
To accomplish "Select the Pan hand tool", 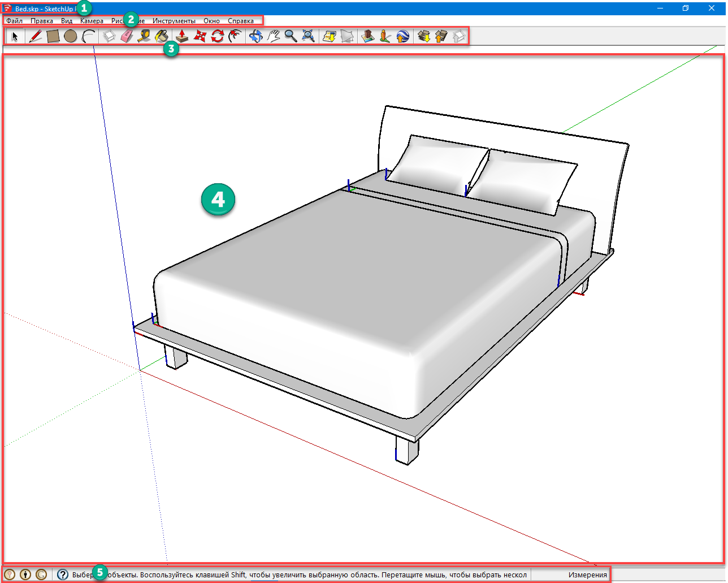I will (x=274, y=37).
